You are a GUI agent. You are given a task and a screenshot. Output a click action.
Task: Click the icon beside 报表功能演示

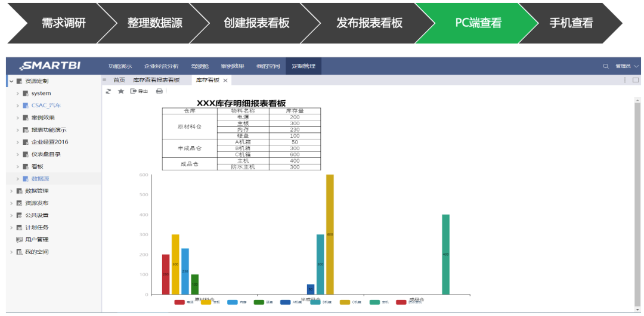26,130
